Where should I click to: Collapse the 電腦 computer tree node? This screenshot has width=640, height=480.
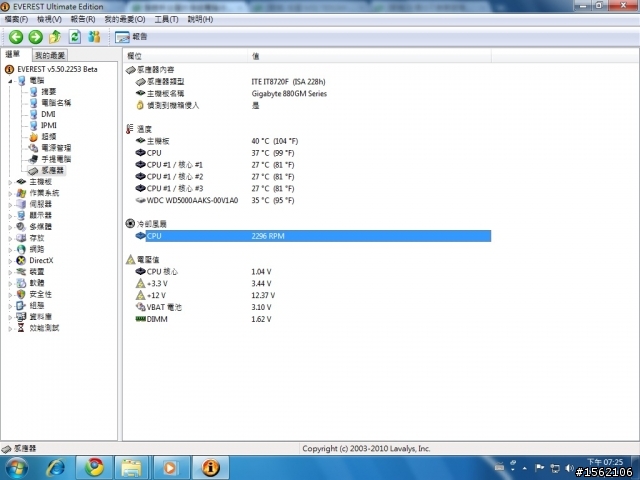(10, 81)
